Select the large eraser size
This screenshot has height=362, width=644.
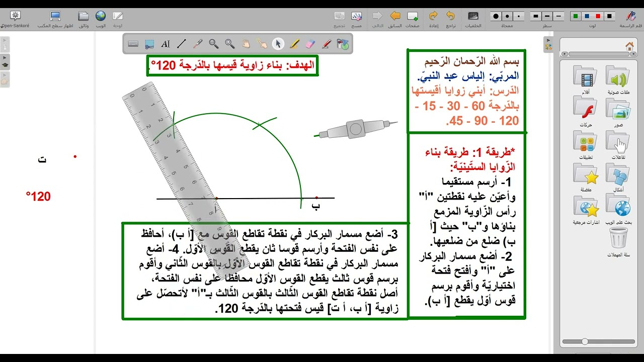[x=496, y=16]
